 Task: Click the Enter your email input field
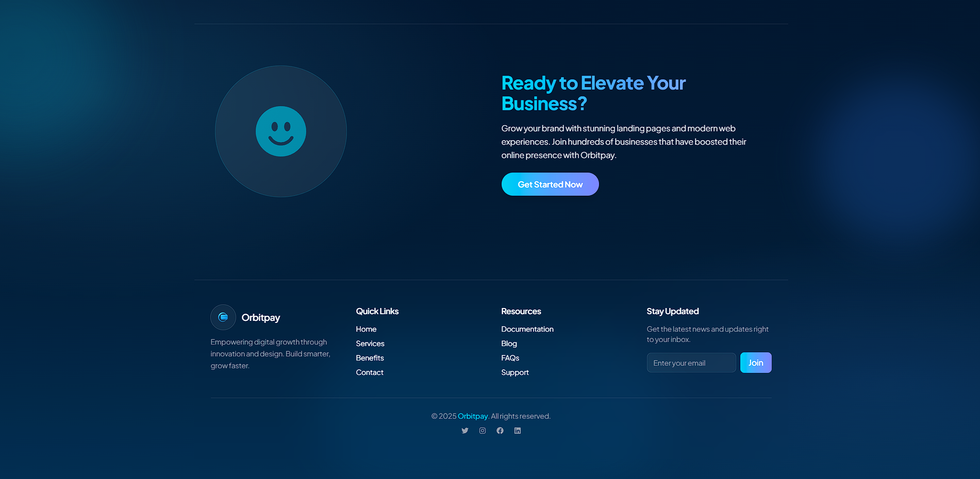(x=691, y=362)
